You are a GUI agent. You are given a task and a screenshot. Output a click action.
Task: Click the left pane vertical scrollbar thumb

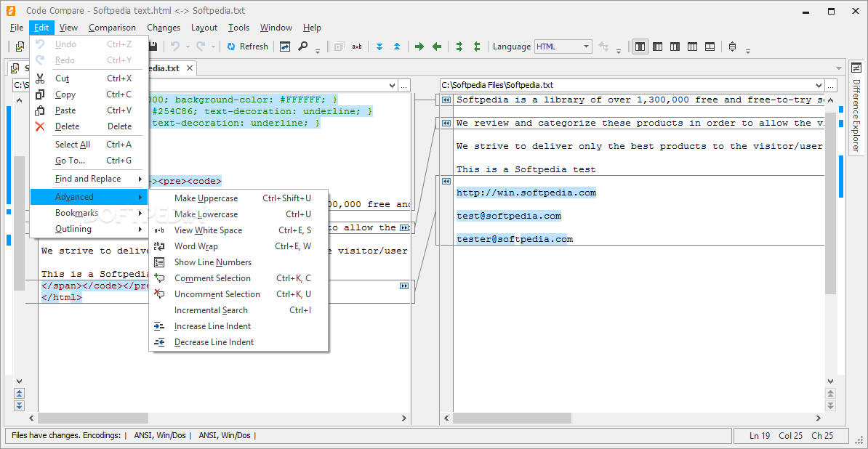click(20, 224)
